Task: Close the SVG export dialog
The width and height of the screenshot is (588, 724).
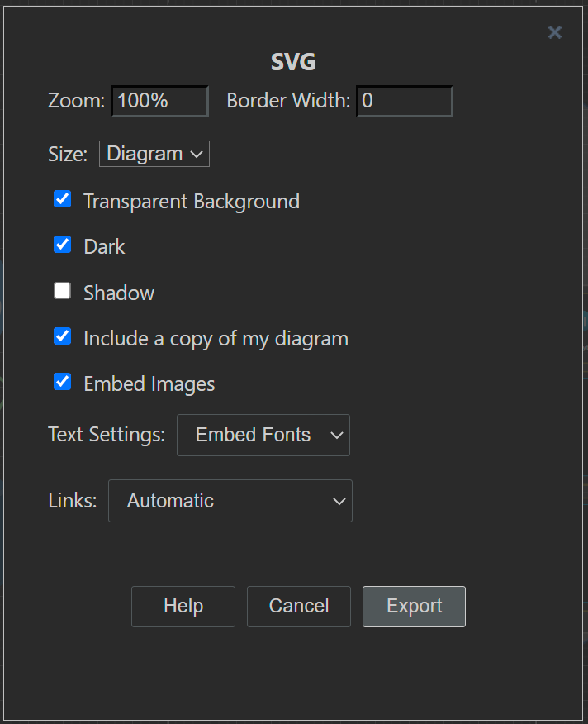Action: click(x=554, y=32)
